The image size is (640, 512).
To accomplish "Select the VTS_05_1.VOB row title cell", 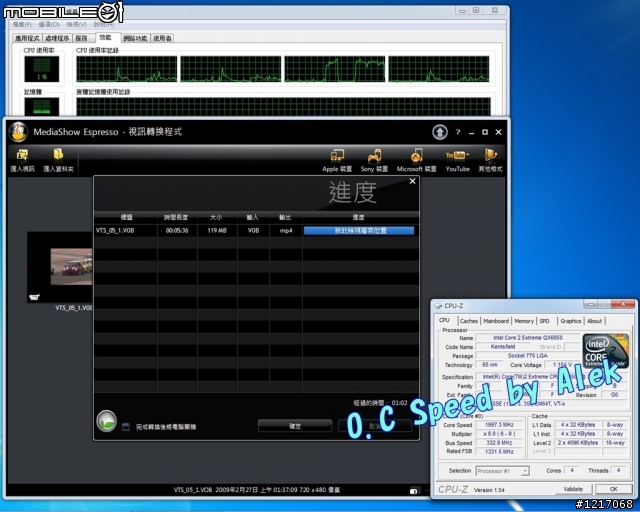I will pos(125,231).
